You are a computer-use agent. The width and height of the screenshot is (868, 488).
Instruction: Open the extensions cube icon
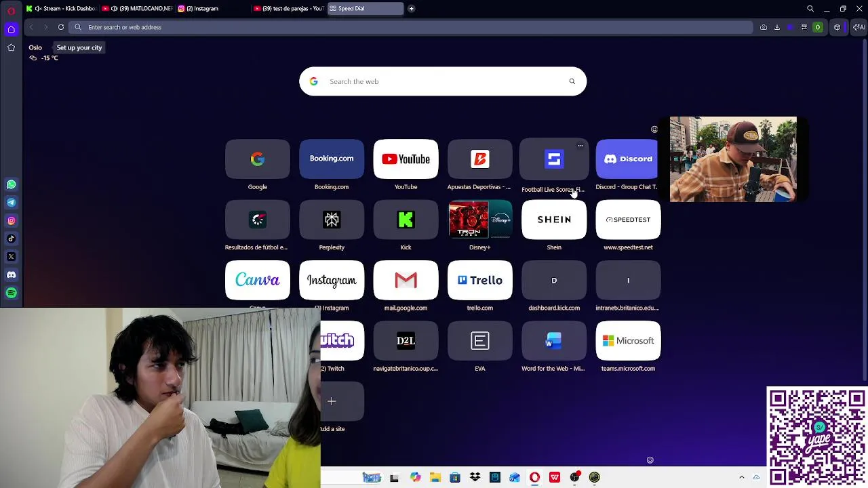tap(837, 27)
